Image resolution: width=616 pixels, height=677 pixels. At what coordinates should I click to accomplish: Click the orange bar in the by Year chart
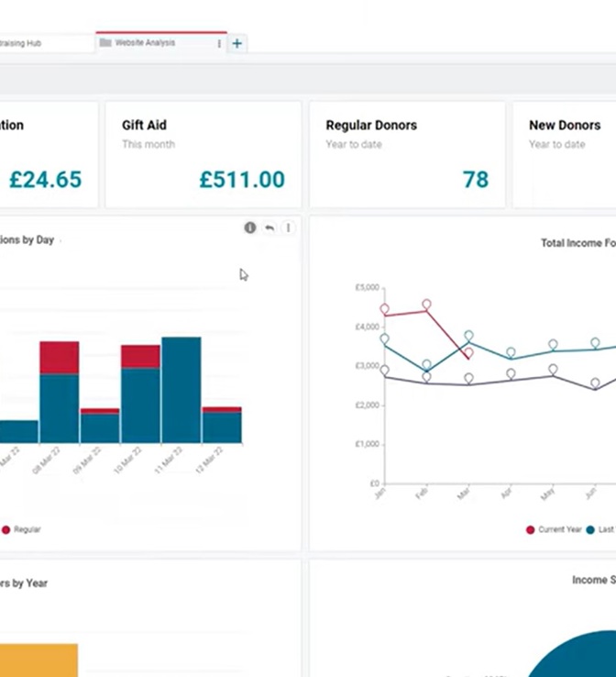click(x=38, y=660)
